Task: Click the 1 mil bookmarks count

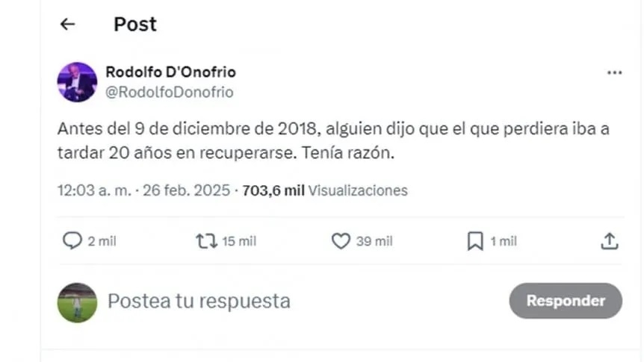Action: pos(503,241)
